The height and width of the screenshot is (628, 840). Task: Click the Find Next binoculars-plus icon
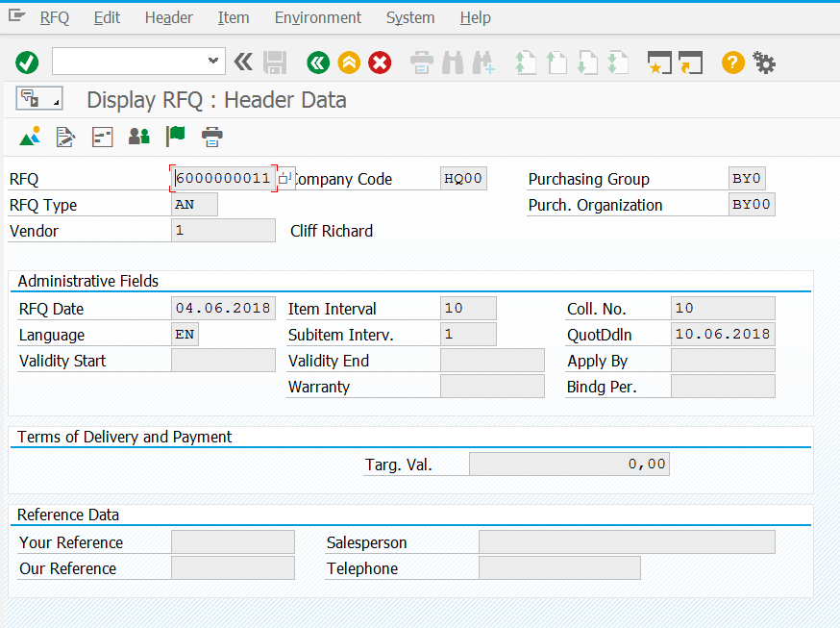pos(483,63)
